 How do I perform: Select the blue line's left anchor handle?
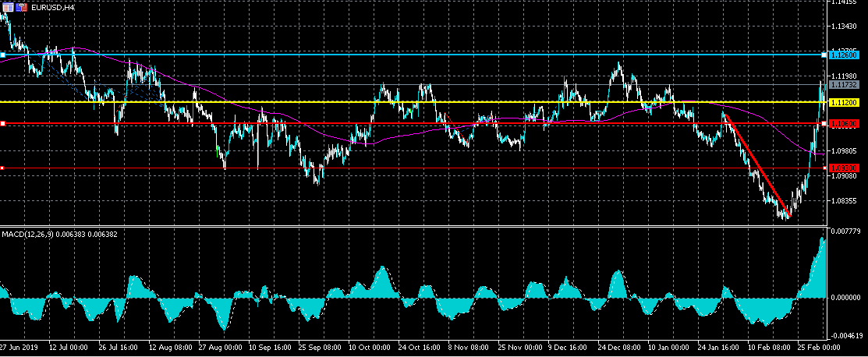[3, 55]
